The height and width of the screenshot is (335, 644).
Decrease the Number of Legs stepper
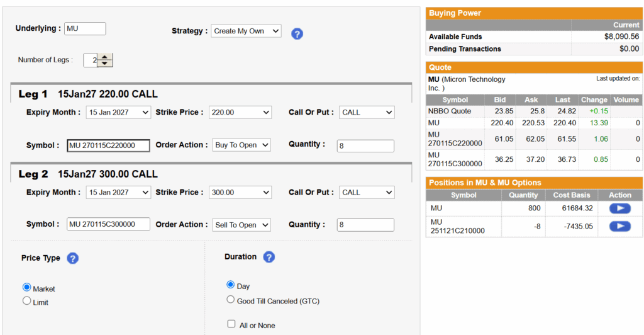106,63
